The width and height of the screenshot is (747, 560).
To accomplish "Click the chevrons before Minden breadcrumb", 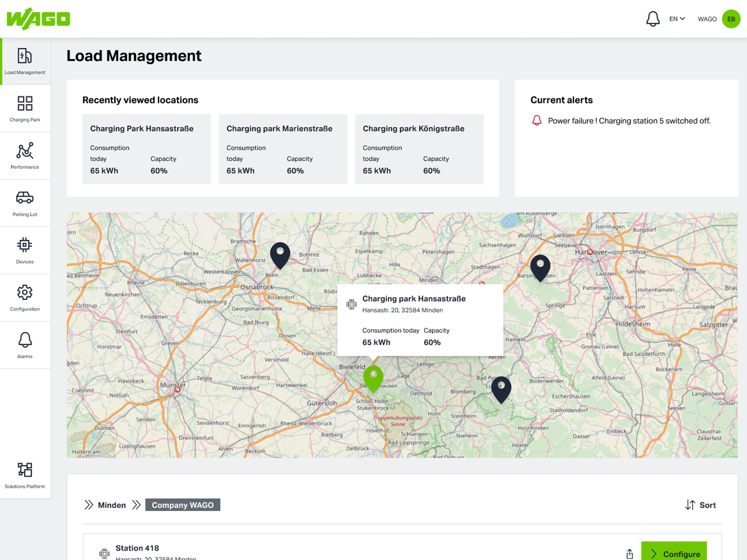I will point(89,505).
